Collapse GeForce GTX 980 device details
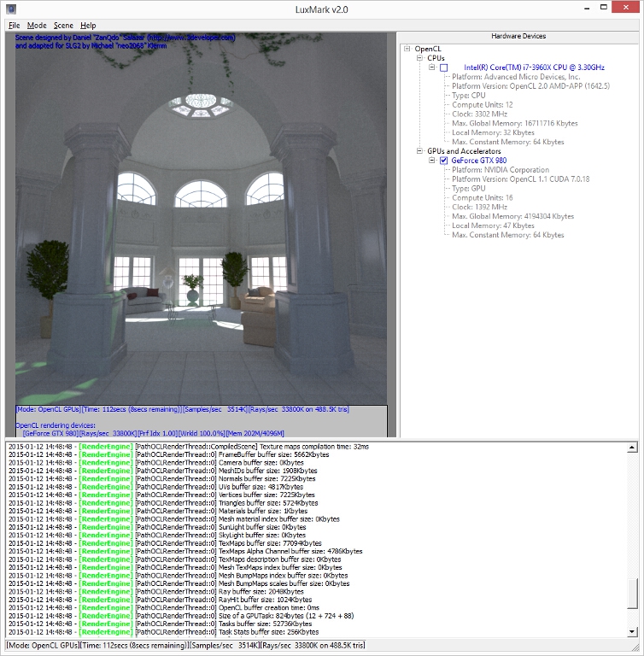This screenshot has height=656, width=644. point(432,161)
